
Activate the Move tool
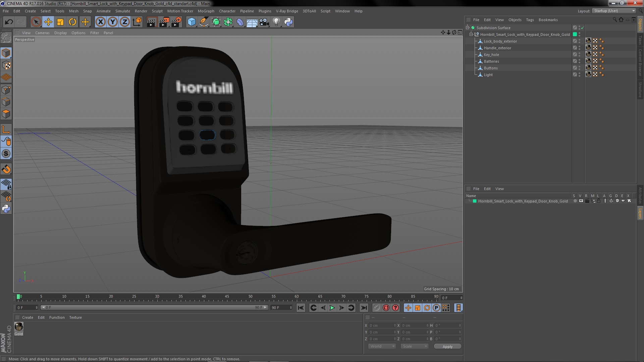48,22
